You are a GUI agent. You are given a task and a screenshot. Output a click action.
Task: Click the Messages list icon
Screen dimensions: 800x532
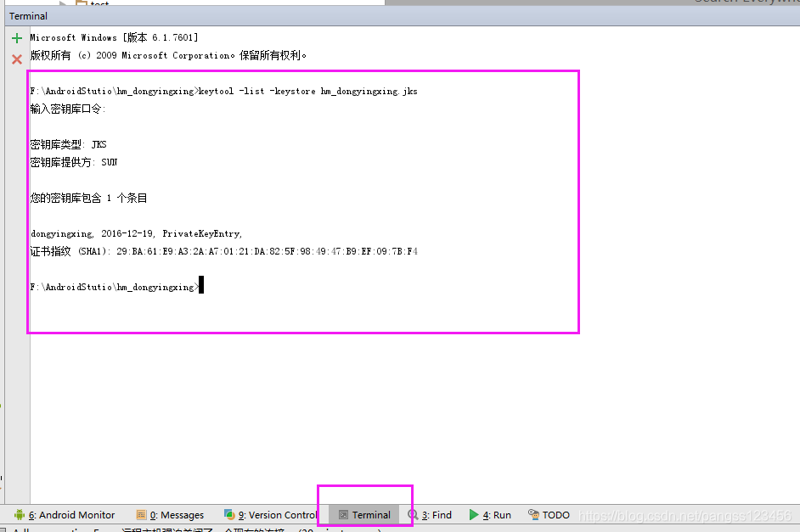coord(141,515)
